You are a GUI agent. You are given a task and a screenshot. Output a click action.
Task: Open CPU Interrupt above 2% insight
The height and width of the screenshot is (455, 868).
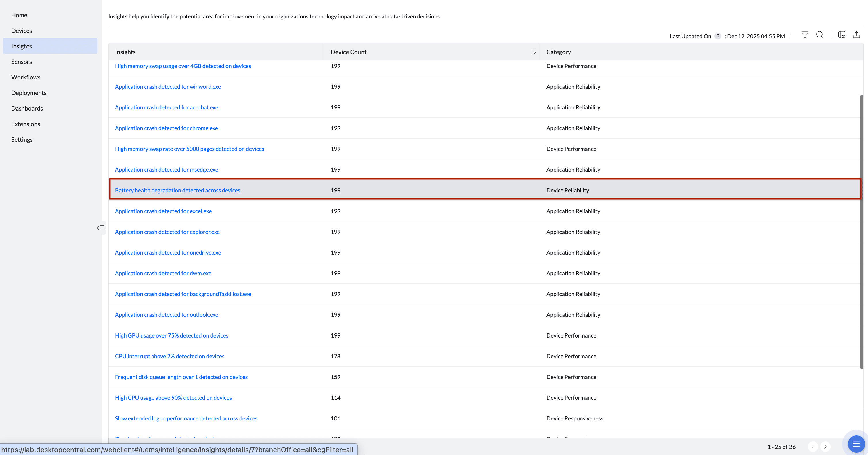169,356
